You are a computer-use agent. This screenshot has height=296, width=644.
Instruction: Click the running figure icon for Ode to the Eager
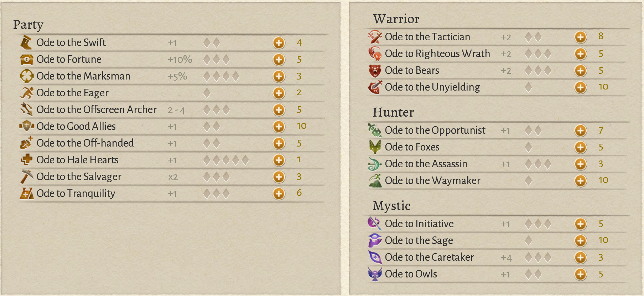pyautogui.click(x=26, y=93)
